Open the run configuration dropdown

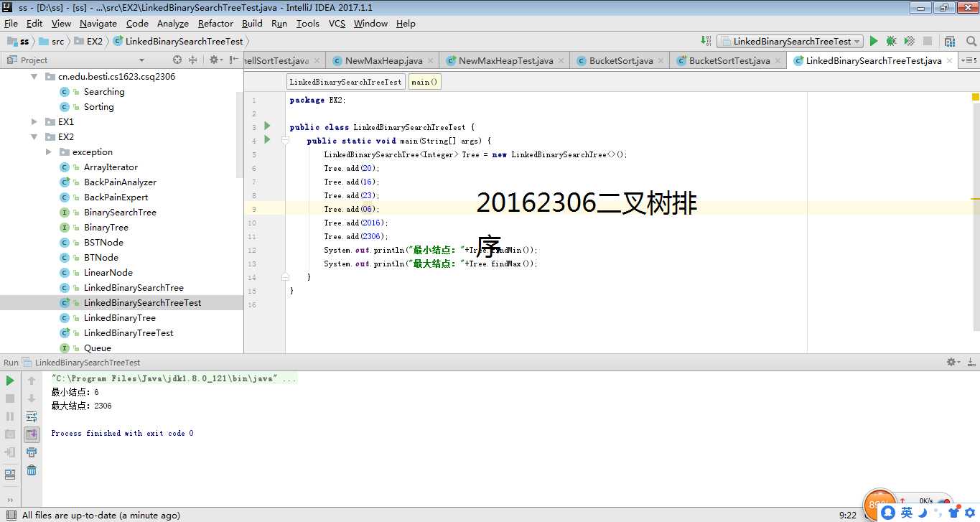pyautogui.click(x=790, y=41)
